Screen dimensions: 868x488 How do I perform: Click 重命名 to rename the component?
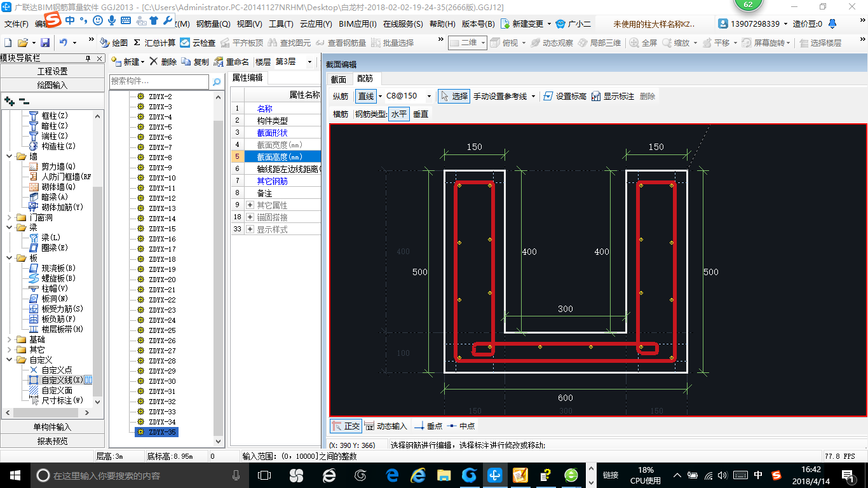coord(231,62)
